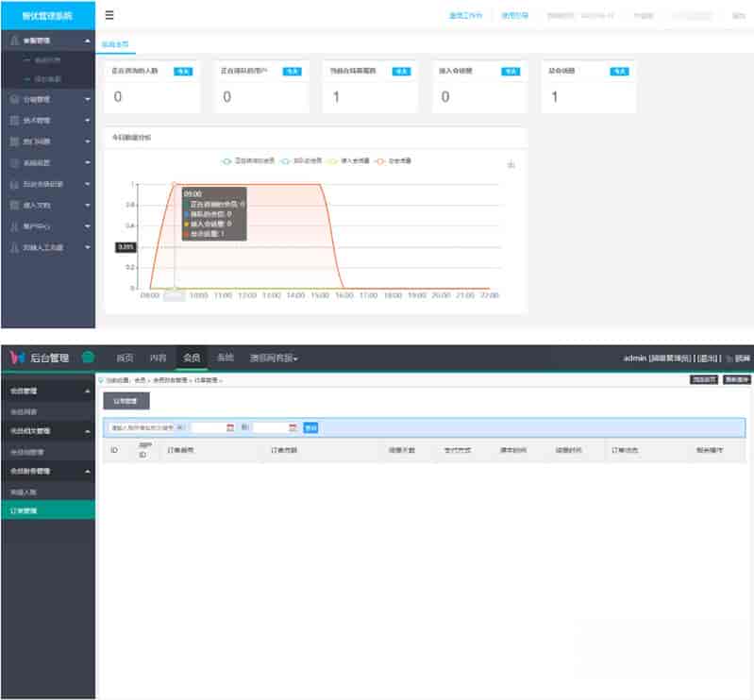
Task: Click the chart download icon beside the legend
Action: pos(511,165)
